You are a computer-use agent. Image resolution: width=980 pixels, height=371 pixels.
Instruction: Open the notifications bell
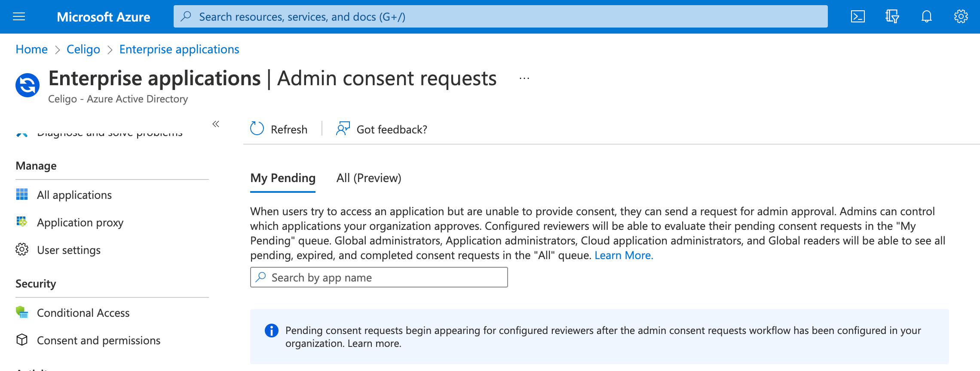(927, 17)
